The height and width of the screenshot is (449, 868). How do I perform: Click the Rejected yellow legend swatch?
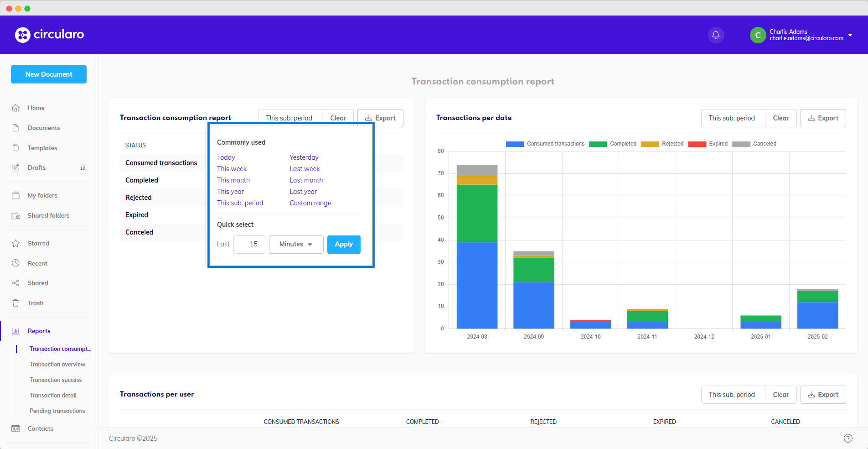(x=650, y=144)
